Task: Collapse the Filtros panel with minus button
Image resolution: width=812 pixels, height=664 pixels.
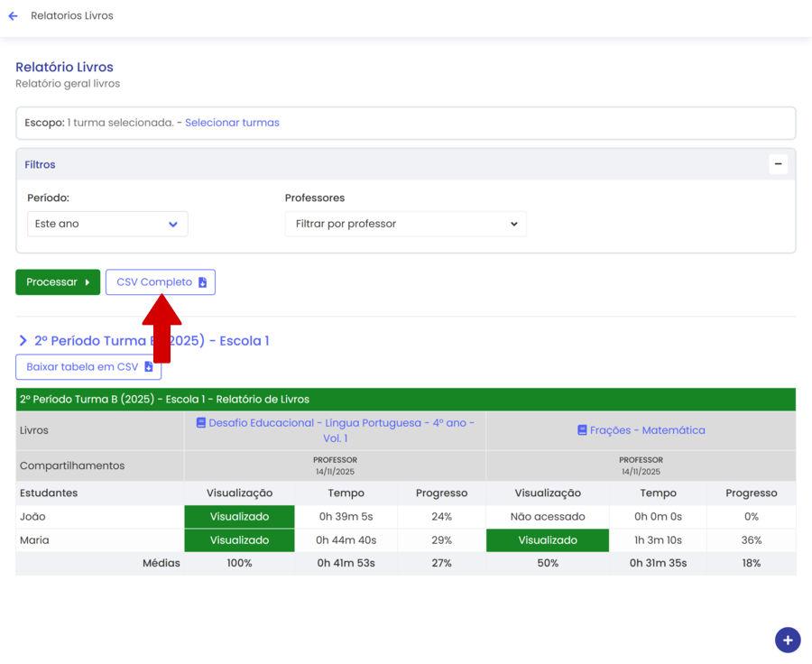Action: click(778, 164)
